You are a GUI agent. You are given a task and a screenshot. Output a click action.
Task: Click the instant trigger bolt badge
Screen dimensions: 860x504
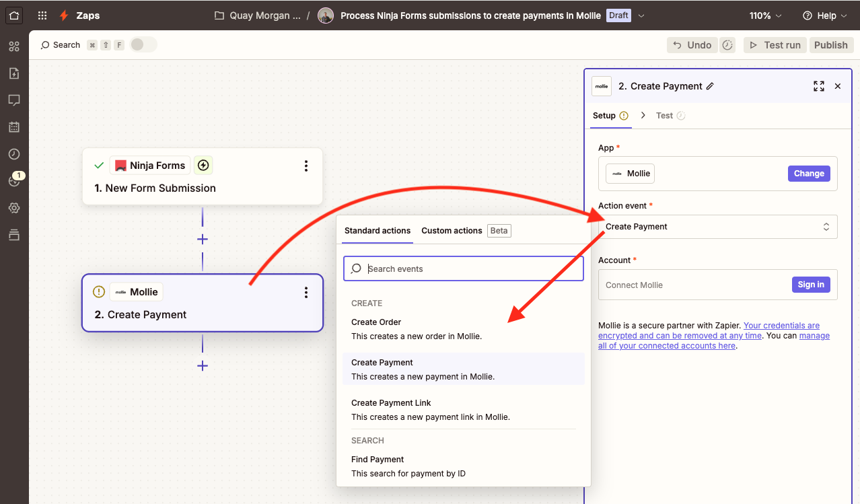click(x=203, y=166)
